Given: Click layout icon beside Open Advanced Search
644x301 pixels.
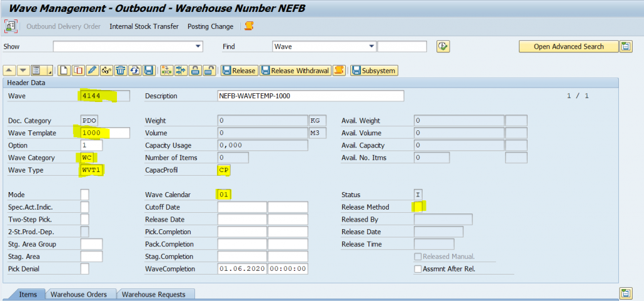Looking at the screenshot, I should (626, 47).
